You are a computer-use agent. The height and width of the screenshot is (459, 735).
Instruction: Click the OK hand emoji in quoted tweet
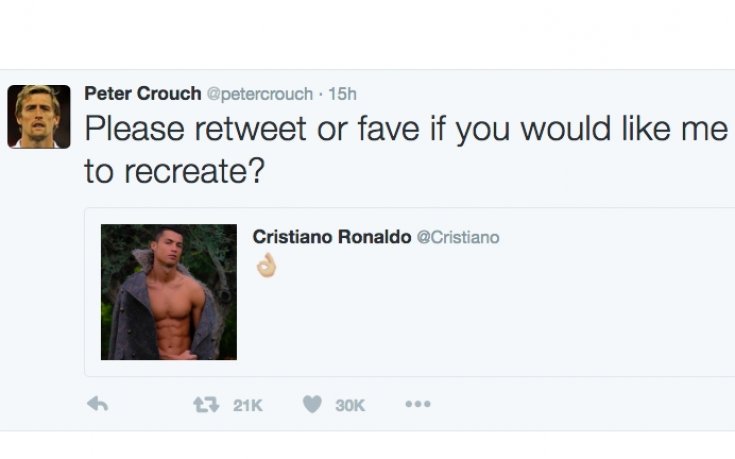tap(265, 265)
